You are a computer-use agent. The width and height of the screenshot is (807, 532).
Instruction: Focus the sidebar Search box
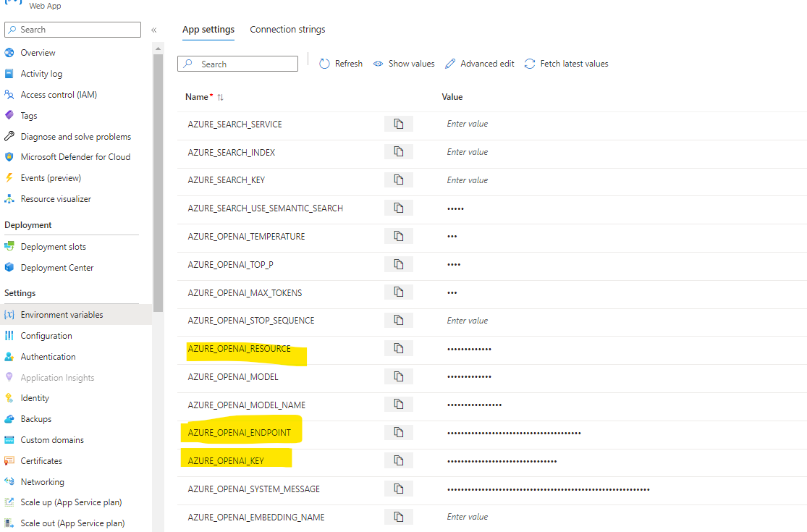tap(72, 30)
